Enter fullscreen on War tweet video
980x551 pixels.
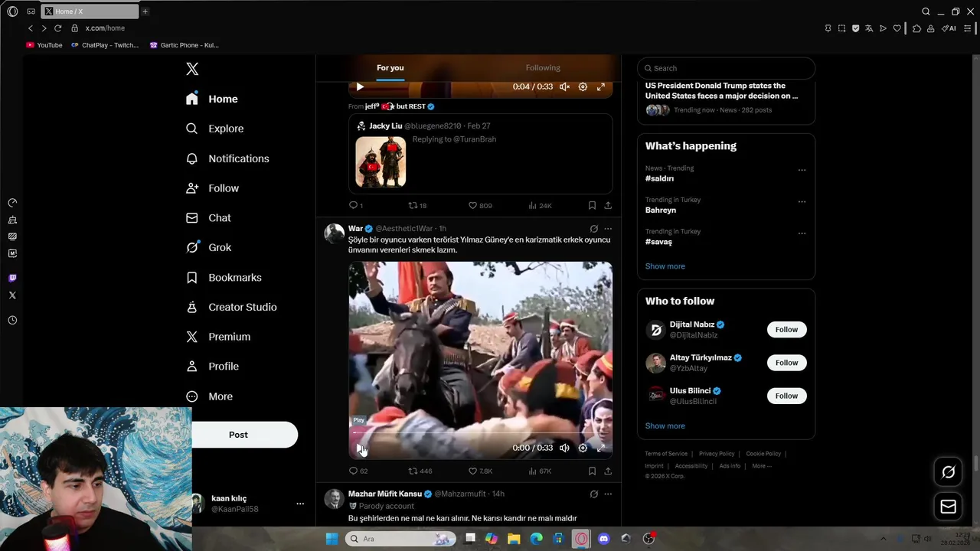[601, 448]
